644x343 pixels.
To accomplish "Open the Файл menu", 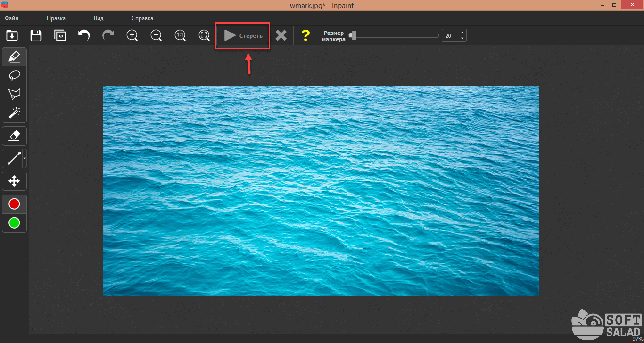I will point(12,18).
